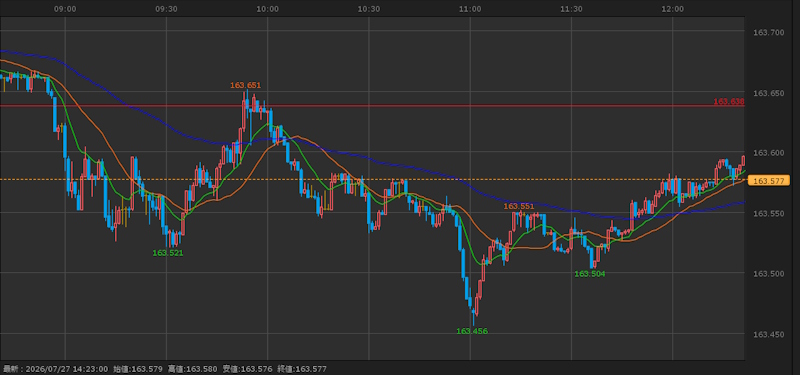
Task: Select the orange current price tag 163.577
Action: pos(768,181)
